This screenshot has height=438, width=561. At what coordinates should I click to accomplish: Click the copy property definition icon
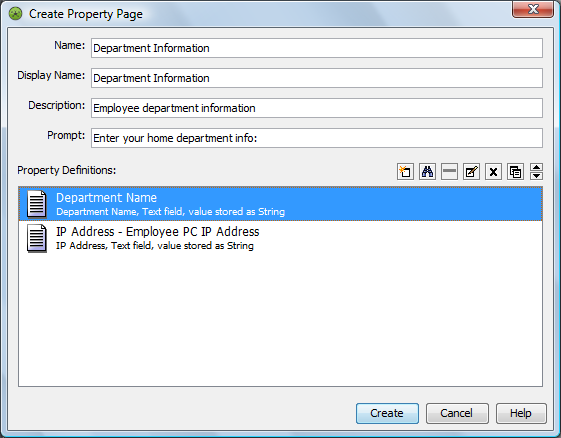[x=516, y=172]
